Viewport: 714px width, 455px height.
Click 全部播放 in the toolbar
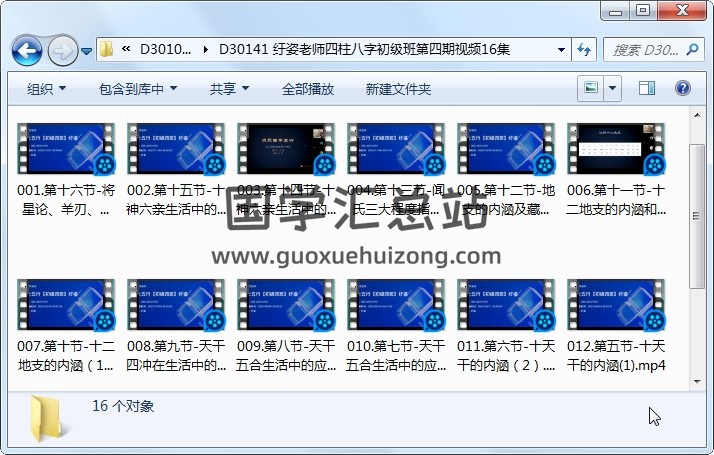tap(308, 89)
